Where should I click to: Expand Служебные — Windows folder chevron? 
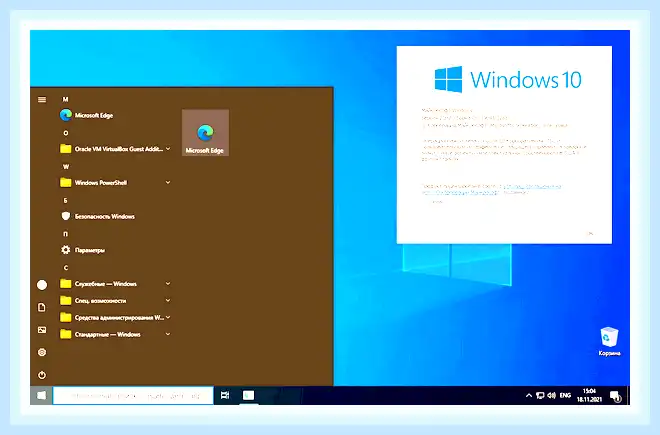pyautogui.click(x=168, y=283)
